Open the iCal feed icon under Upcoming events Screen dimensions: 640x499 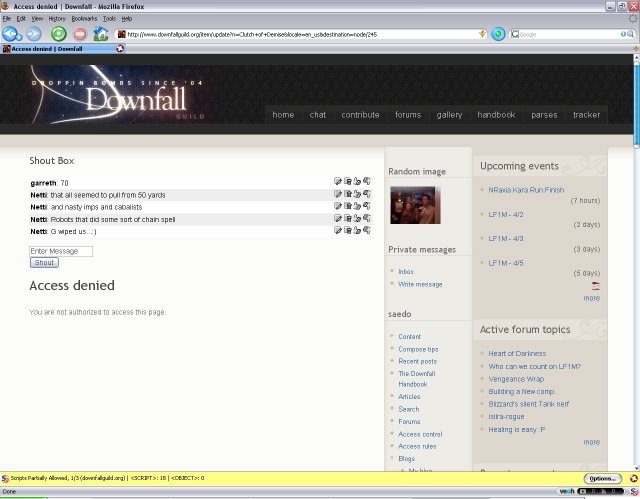pyautogui.click(x=596, y=286)
